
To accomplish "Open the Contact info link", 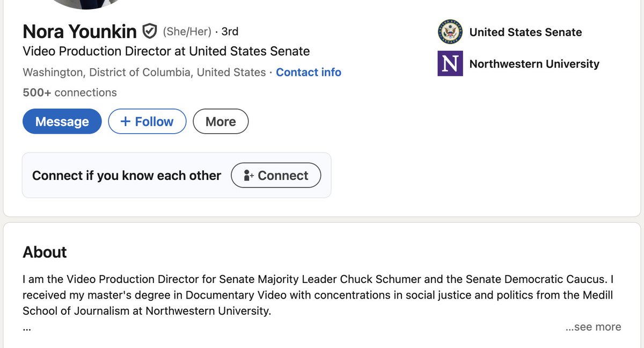I will coord(308,72).
